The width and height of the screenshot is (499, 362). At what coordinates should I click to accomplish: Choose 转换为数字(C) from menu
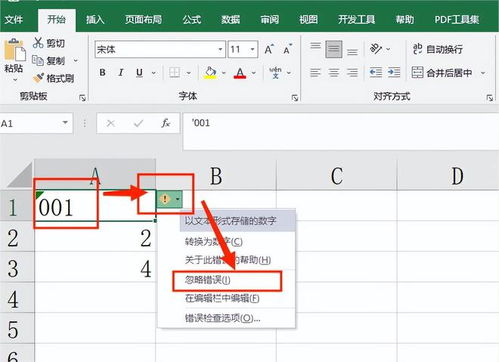click(214, 241)
